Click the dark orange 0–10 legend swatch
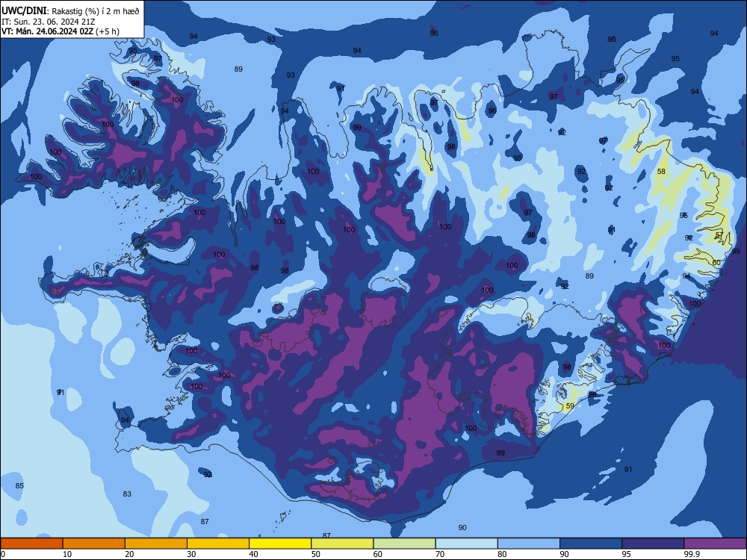 31,544
